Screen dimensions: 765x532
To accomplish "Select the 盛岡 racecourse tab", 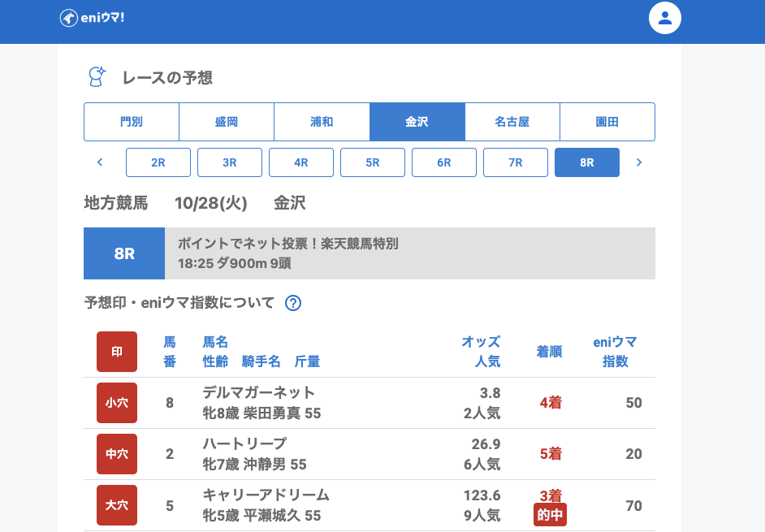I will [227, 122].
